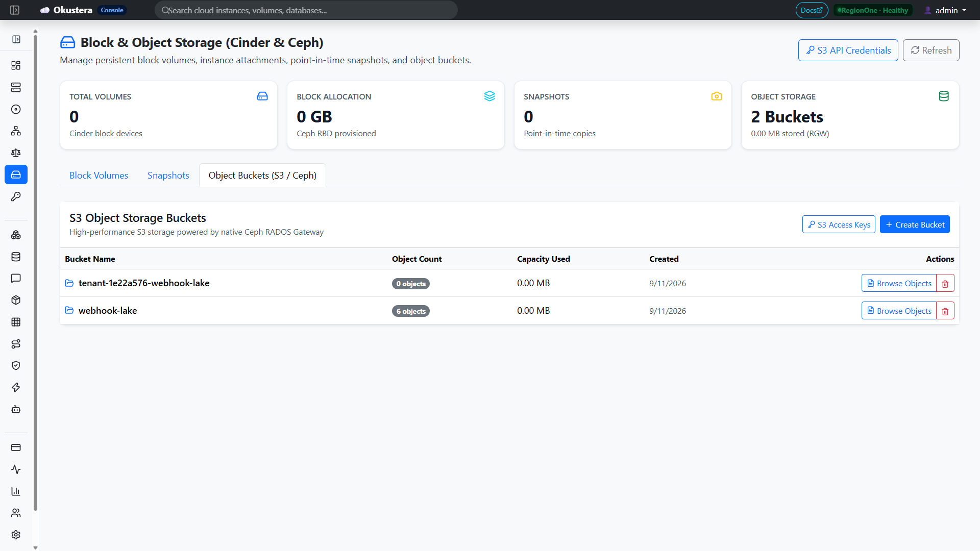This screenshot has width=980, height=551.
Task: Open the server instances icon in sidebar
Action: pos(16,87)
